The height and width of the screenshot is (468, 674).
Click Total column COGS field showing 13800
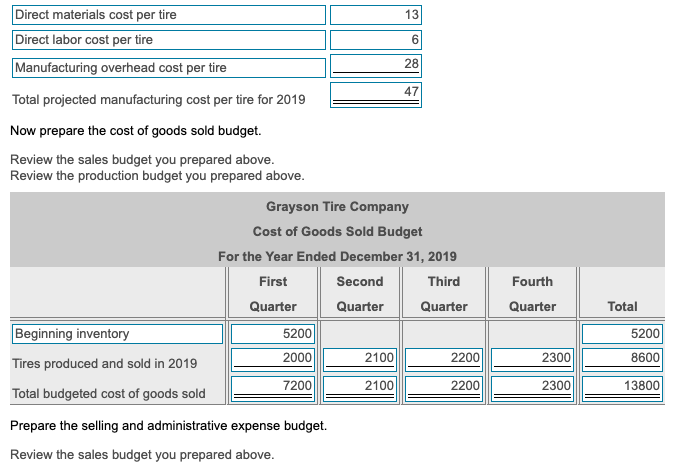(622, 389)
